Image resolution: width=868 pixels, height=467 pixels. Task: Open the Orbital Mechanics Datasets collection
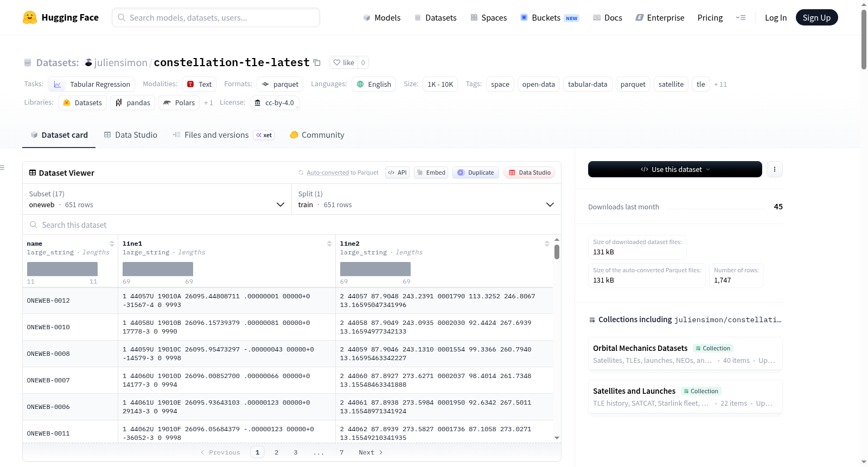(x=685, y=354)
